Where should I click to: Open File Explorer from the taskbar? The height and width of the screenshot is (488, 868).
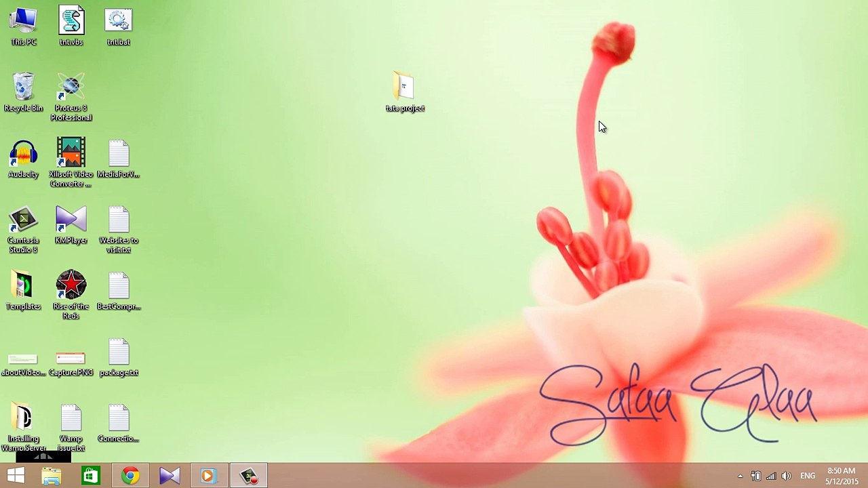52,476
